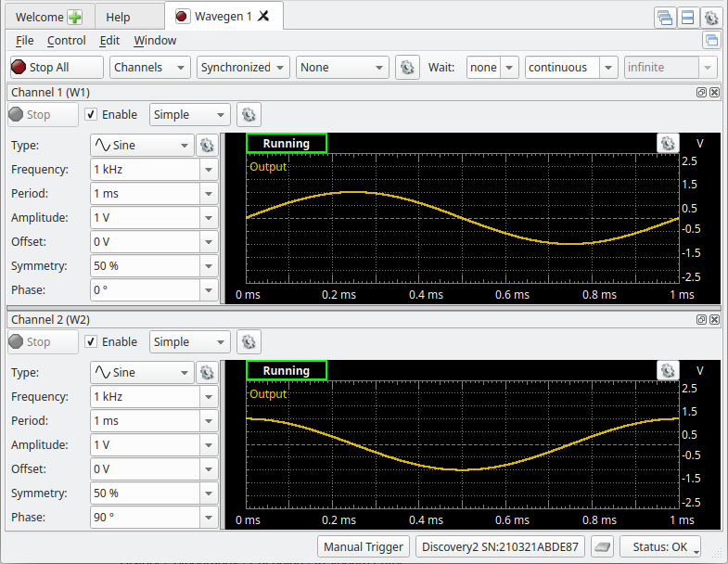The height and width of the screenshot is (564, 728).
Task: Click Channel 2 Amplitude field showing 1 V
Action: pyautogui.click(x=146, y=445)
